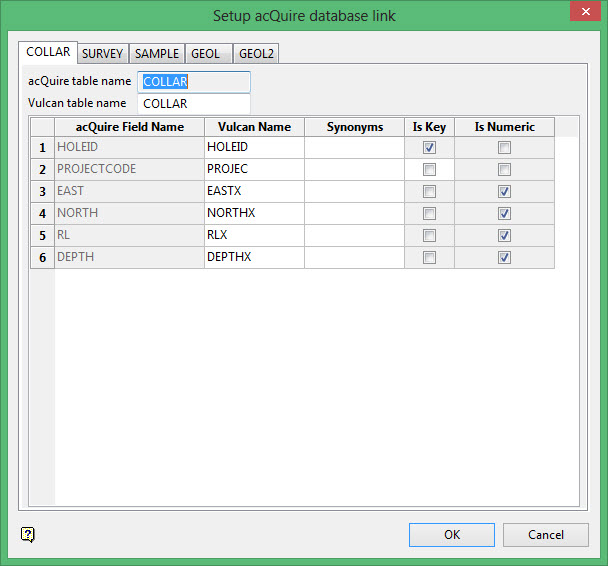608x566 pixels.
Task: Uncheck Is Key for HOLEID
Action: [x=429, y=147]
